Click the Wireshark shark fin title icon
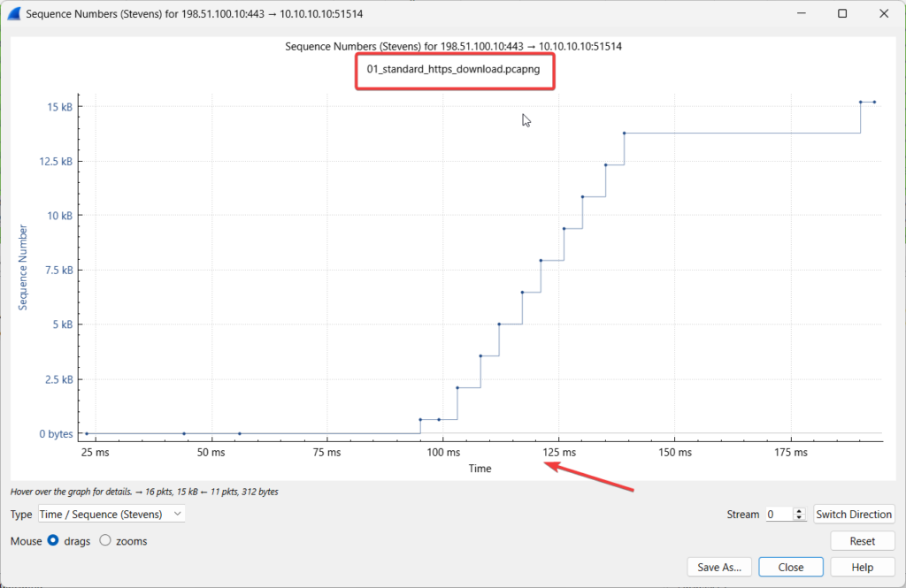Image resolution: width=906 pixels, height=588 pixels. click(13, 14)
